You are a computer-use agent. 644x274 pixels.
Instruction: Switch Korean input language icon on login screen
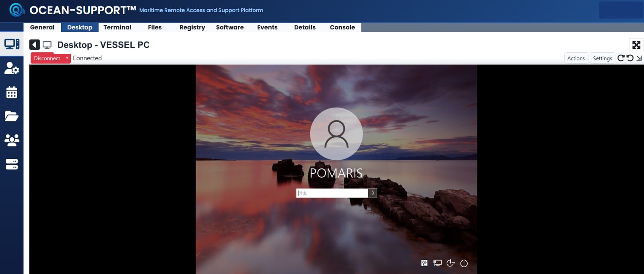[424, 263]
